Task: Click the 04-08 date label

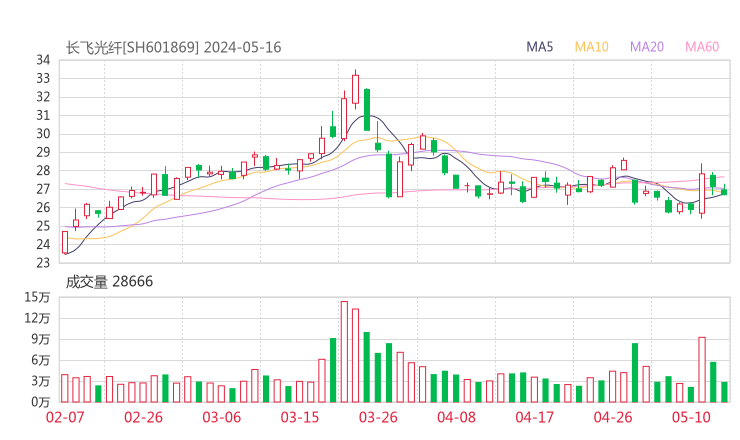Action: 456,417
